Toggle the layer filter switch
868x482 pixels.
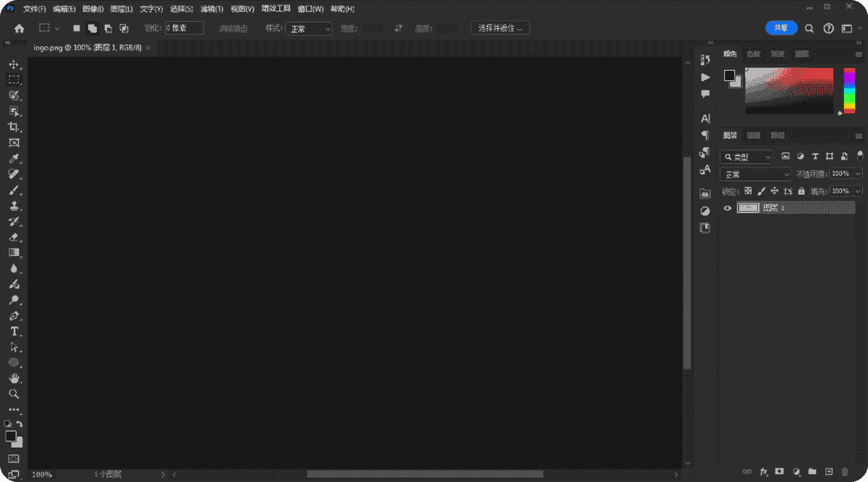point(859,156)
